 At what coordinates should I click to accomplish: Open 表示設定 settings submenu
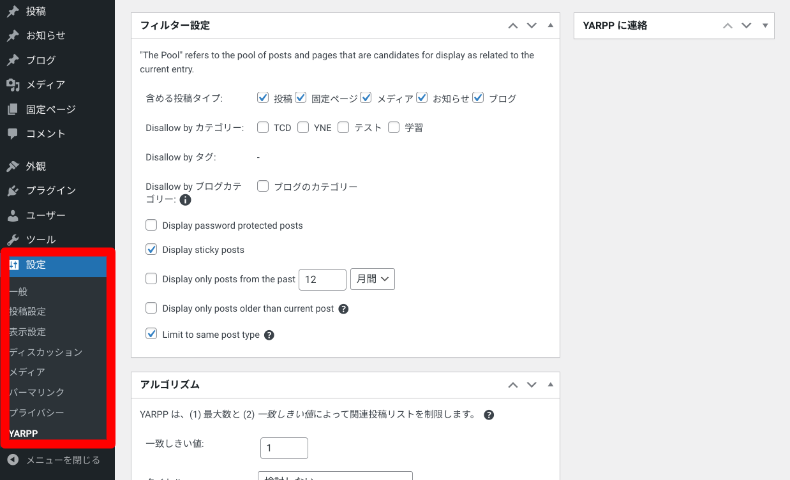[27, 332]
